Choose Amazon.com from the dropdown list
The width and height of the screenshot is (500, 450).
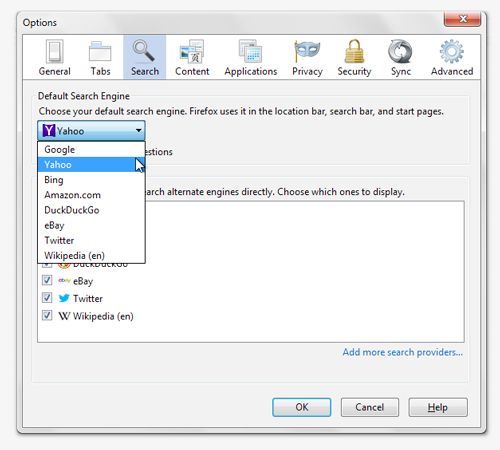point(91,195)
